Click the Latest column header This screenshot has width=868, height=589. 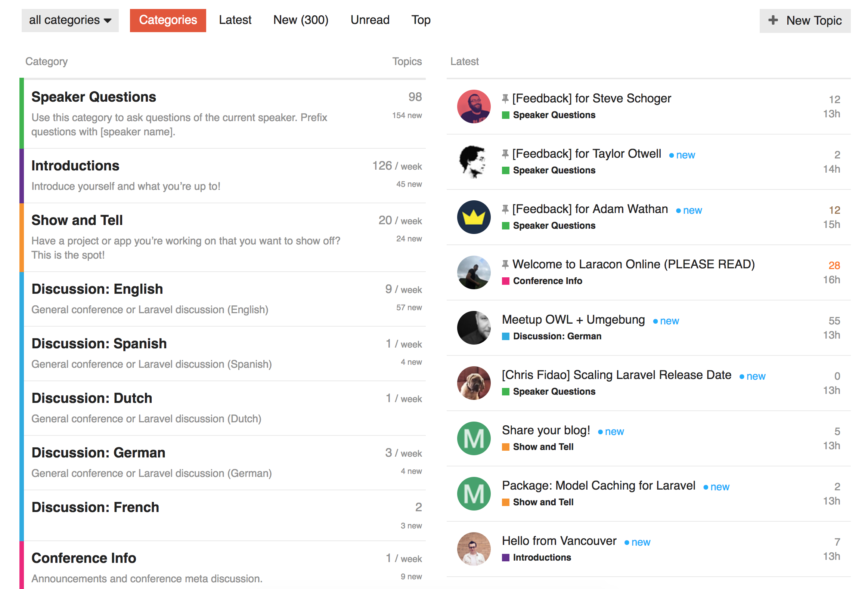point(464,61)
